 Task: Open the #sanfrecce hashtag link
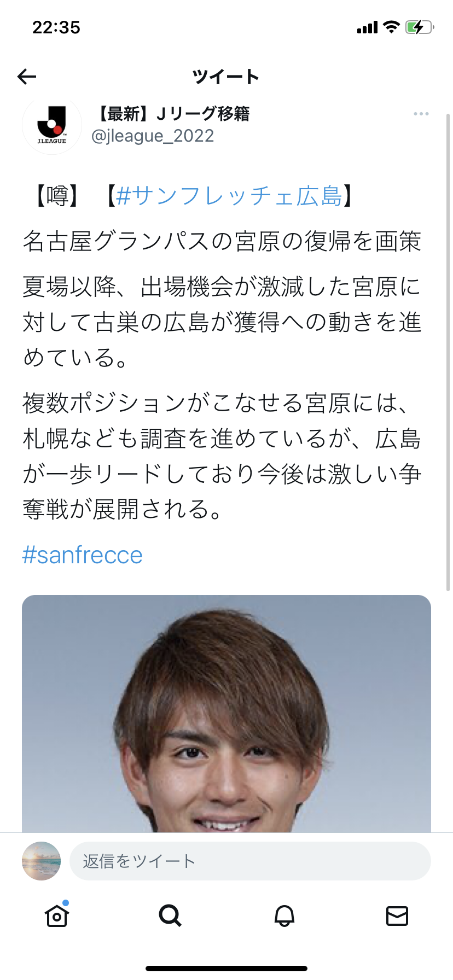click(82, 555)
